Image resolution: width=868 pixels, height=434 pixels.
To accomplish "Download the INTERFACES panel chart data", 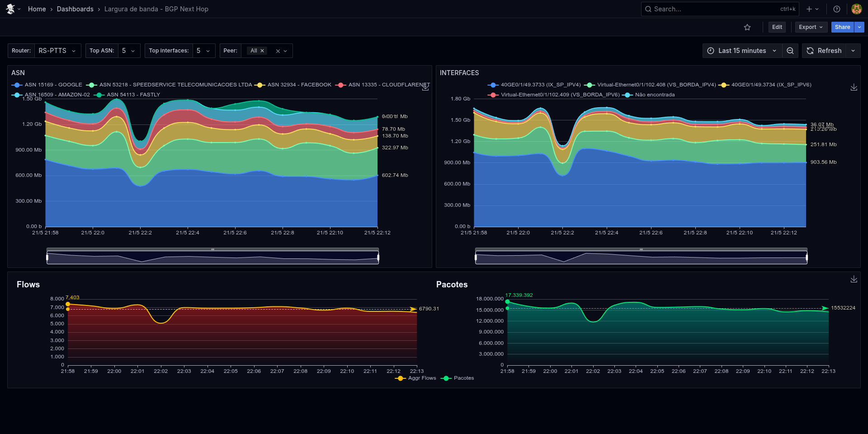I will (854, 87).
